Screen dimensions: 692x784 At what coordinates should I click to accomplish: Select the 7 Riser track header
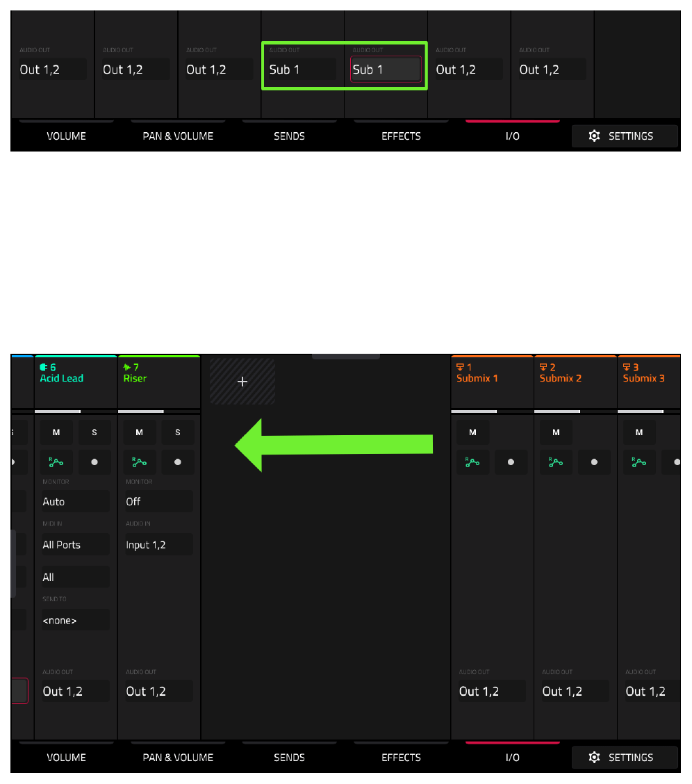[x=159, y=382]
